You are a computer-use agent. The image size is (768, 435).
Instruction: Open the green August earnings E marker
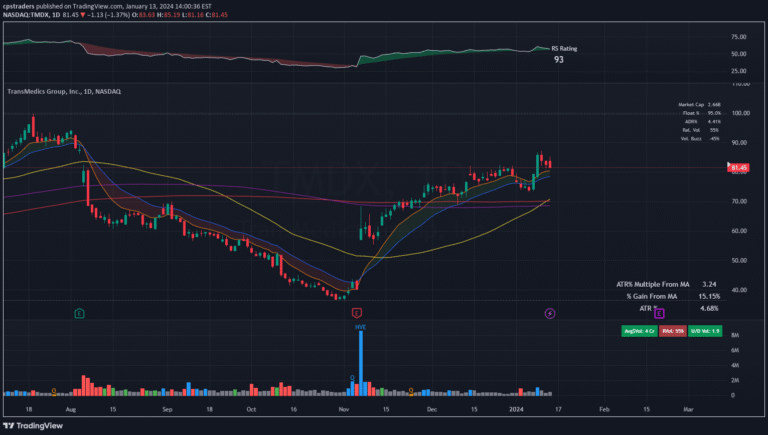[x=79, y=313]
